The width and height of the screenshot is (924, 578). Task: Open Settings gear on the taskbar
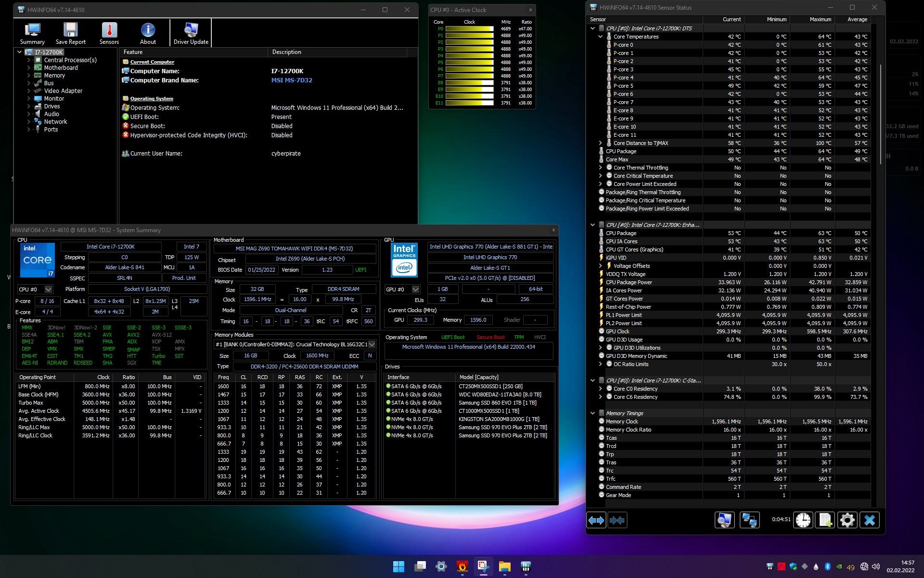click(441, 566)
